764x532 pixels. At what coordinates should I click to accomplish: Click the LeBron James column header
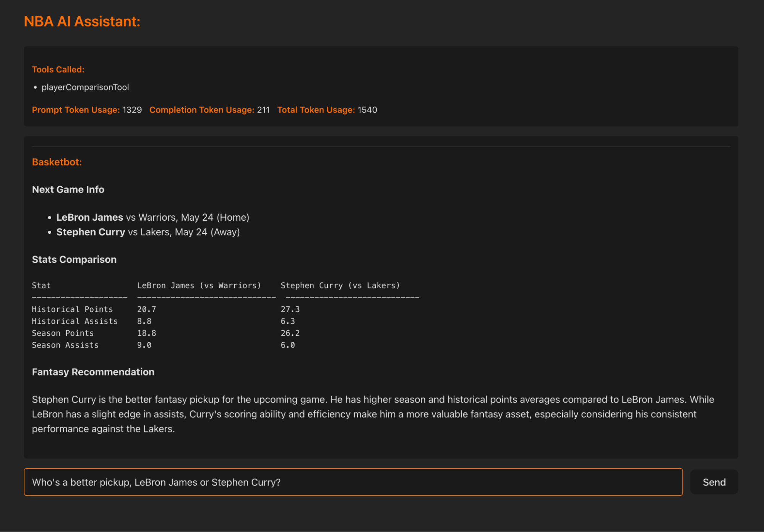point(199,285)
